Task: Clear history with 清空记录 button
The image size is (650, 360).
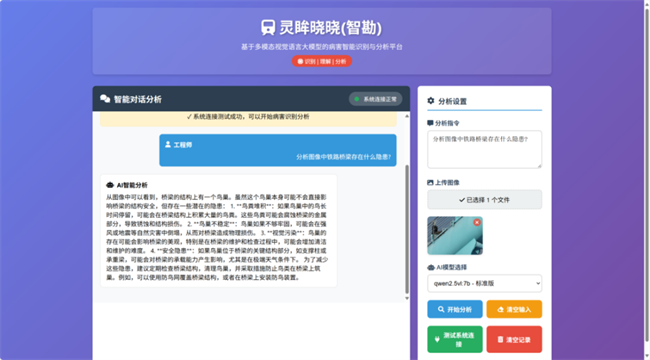Action: pyautogui.click(x=514, y=339)
